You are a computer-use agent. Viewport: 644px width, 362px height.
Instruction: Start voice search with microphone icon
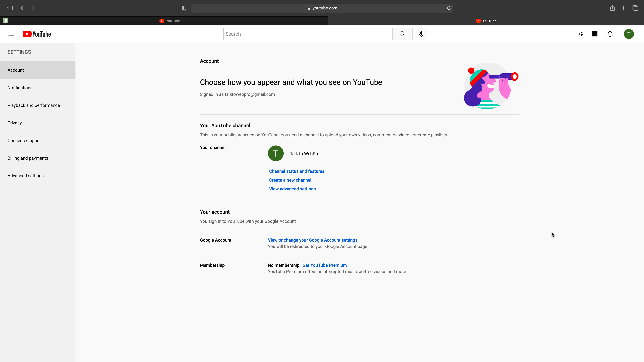(x=421, y=34)
